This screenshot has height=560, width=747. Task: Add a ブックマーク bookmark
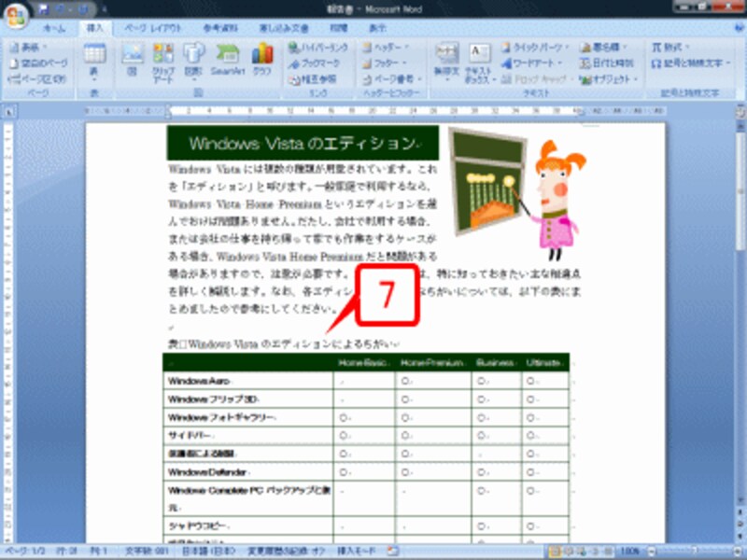314,63
